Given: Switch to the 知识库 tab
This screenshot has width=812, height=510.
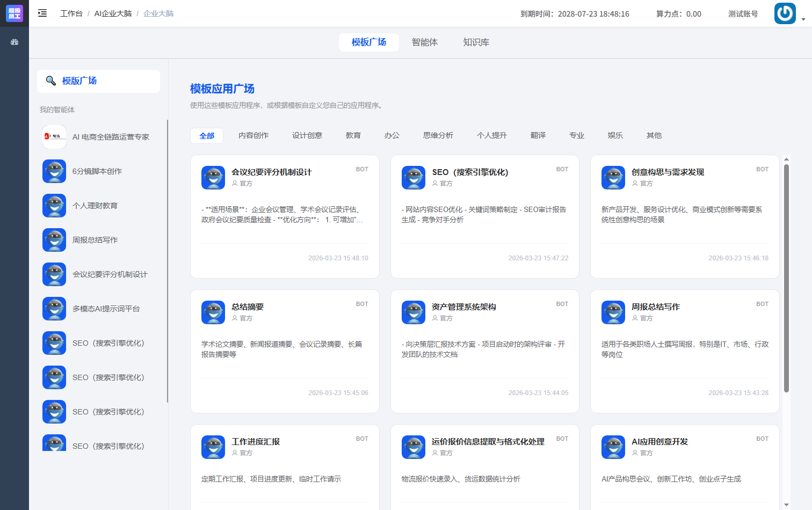Looking at the screenshot, I should tap(476, 42).
